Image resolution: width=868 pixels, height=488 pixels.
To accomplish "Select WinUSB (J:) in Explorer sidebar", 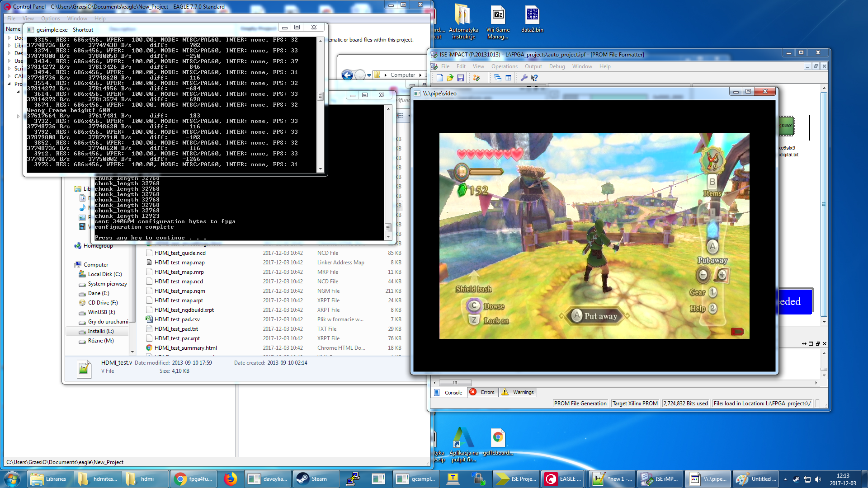I will click(x=97, y=312).
